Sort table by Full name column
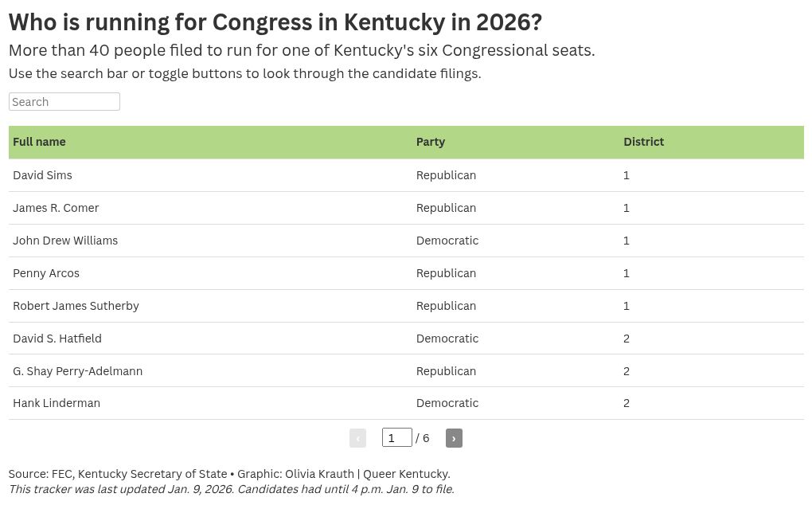The width and height of the screenshot is (812, 505). pyautogui.click(x=39, y=142)
